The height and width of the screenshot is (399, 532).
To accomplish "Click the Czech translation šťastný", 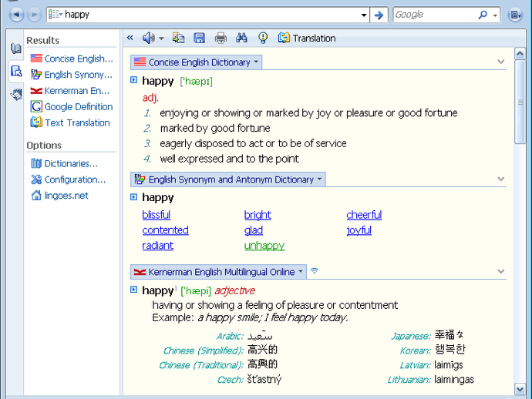I will click(x=264, y=380).
